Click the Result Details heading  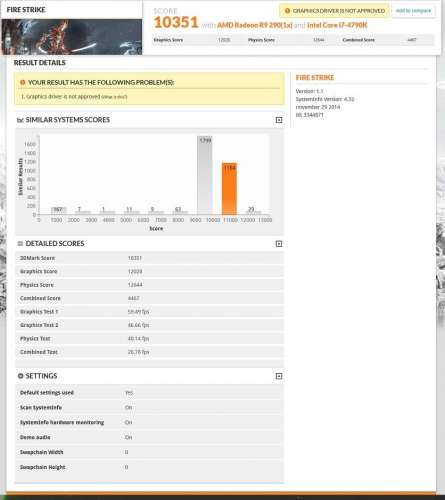(40, 63)
